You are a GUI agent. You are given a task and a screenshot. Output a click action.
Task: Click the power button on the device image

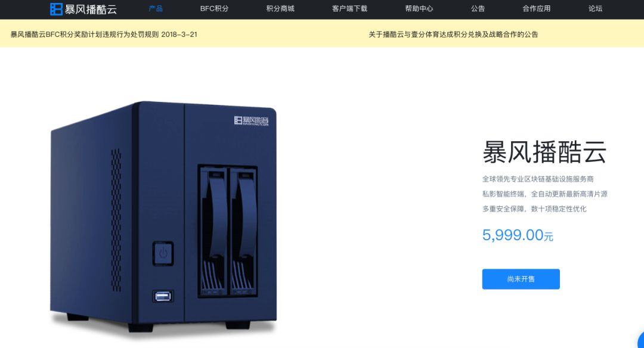pyautogui.click(x=163, y=253)
